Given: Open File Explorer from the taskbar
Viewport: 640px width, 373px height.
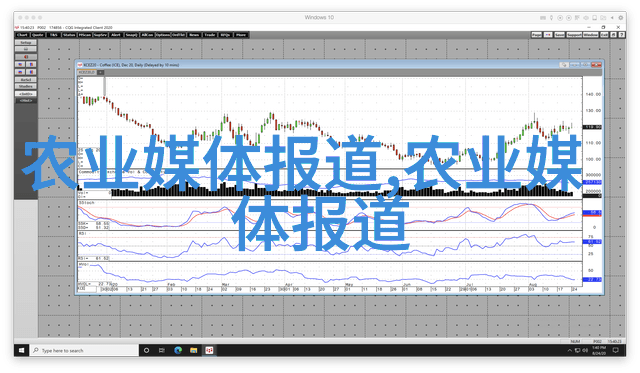Looking at the screenshot, I should click(x=193, y=350).
